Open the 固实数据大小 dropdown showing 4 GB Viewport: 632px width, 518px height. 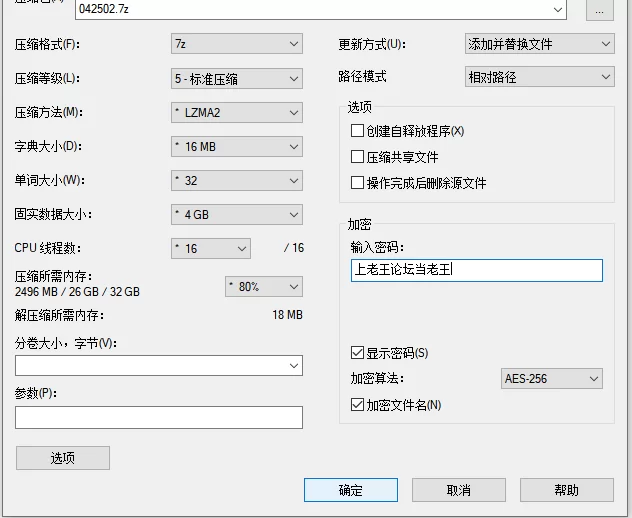[x=237, y=214]
